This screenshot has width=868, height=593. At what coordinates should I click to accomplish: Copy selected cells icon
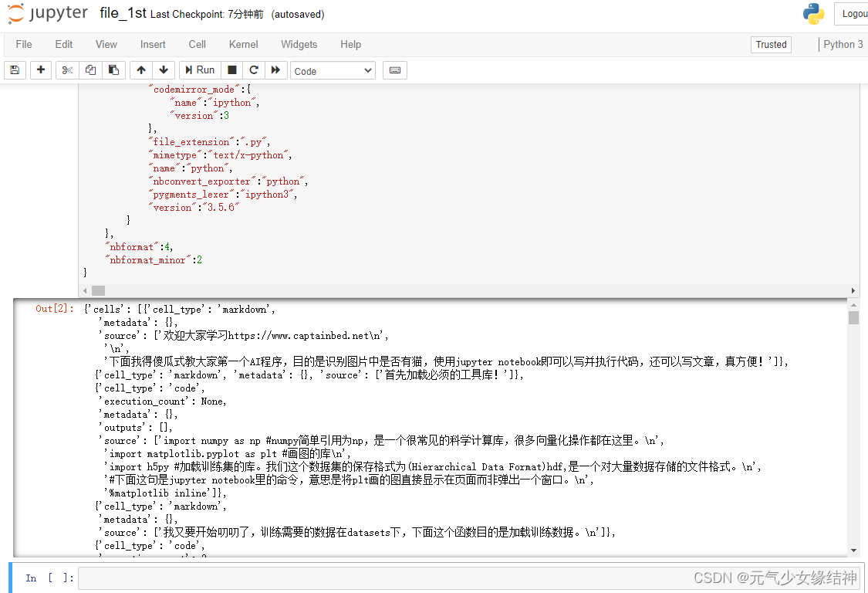90,69
